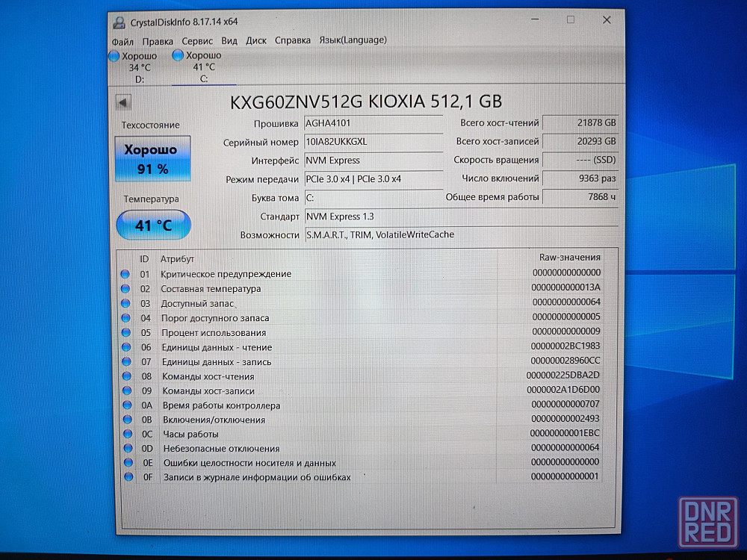Click the Интерфейс field showing NVM Express

373,161
